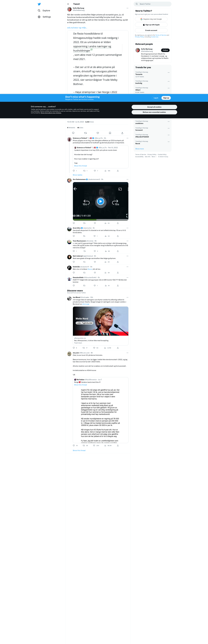Reply to the main tweet

pyautogui.click(x=73, y=133)
